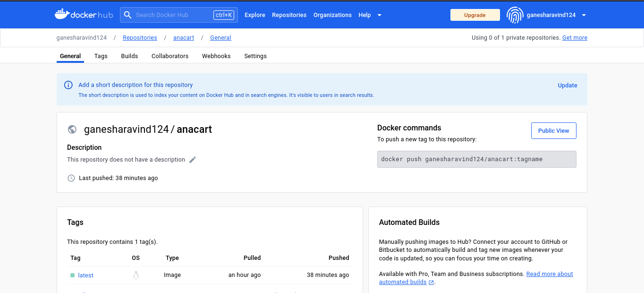Click the anacart breadcrumb link
Screen dimensions: 644x293
184,38
